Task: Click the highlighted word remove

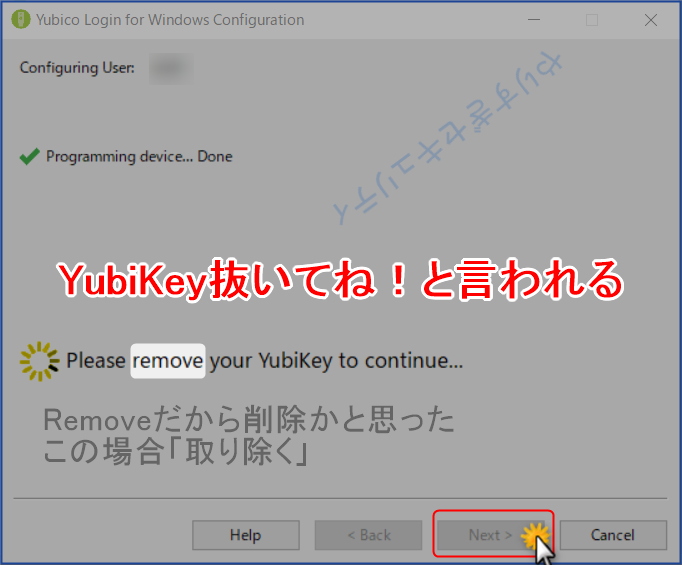Action: click(x=168, y=361)
